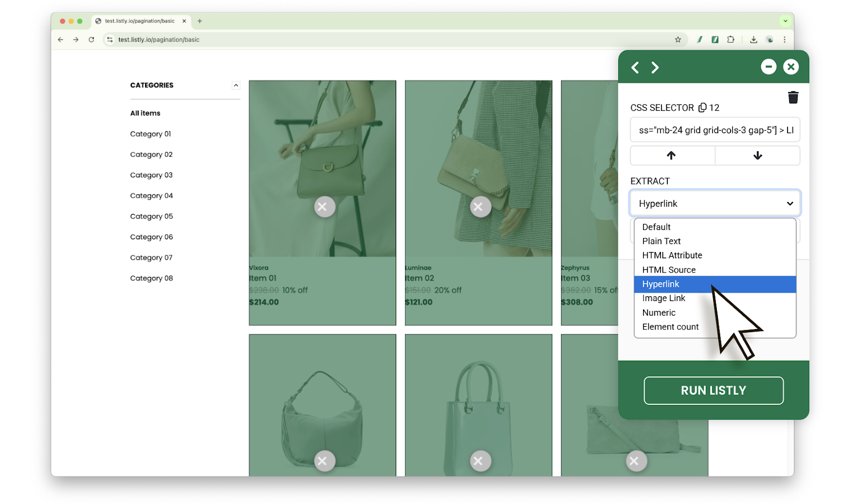Copy the CSS selector using copy icon
The width and height of the screenshot is (844, 504).
[x=702, y=108]
